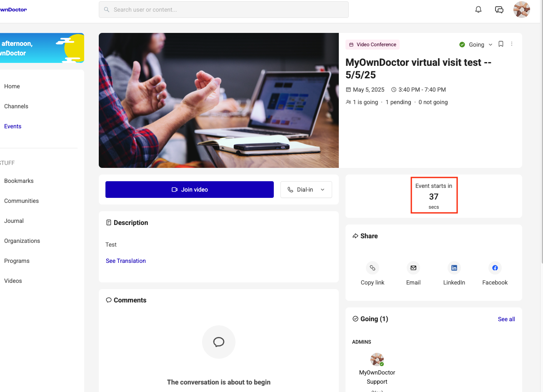Bookmark this event with the bookmark icon
Viewport: 543px width, 392px height.
[x=501, y=44]
